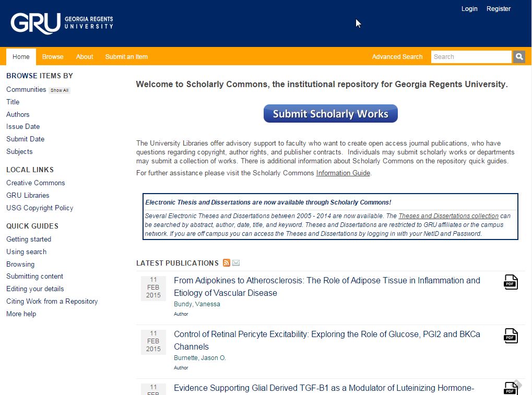Screen dimensions: 532x395
Task: Open Control of Retinal Pericyte Excitability title
Action: tap(327, 340)
